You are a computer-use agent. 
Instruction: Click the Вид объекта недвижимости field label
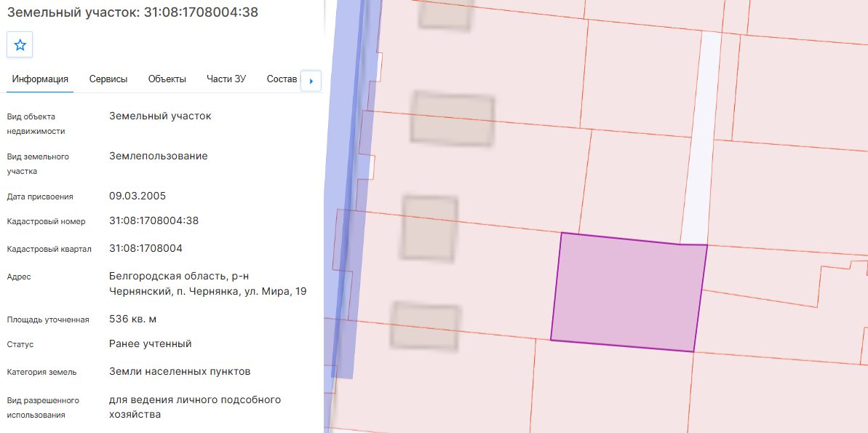coord(36,124)
